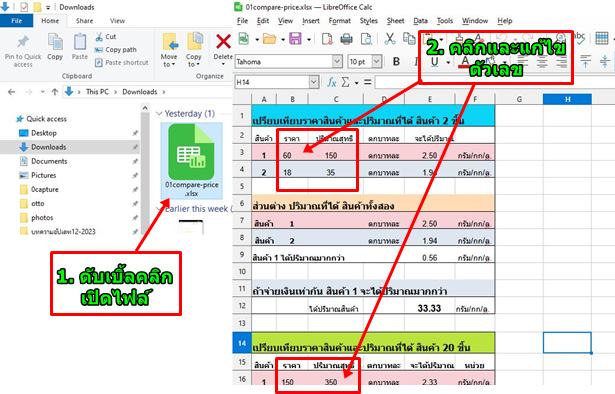Viewport: 615px width, 394px height.
Task: Switch to the View tab in Explorer
Action: pyautogui.click(x=117, y=21)
